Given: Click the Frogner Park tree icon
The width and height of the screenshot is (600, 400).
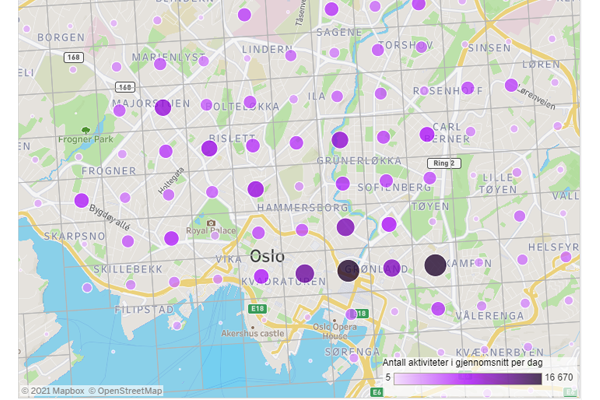Looking at the screenshot, I should 85,130.
